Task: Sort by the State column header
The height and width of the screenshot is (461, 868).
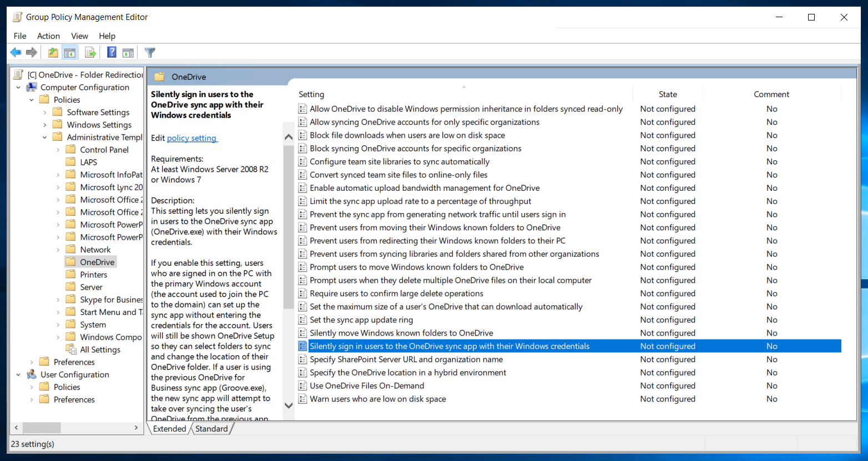Action: [668, 94]
